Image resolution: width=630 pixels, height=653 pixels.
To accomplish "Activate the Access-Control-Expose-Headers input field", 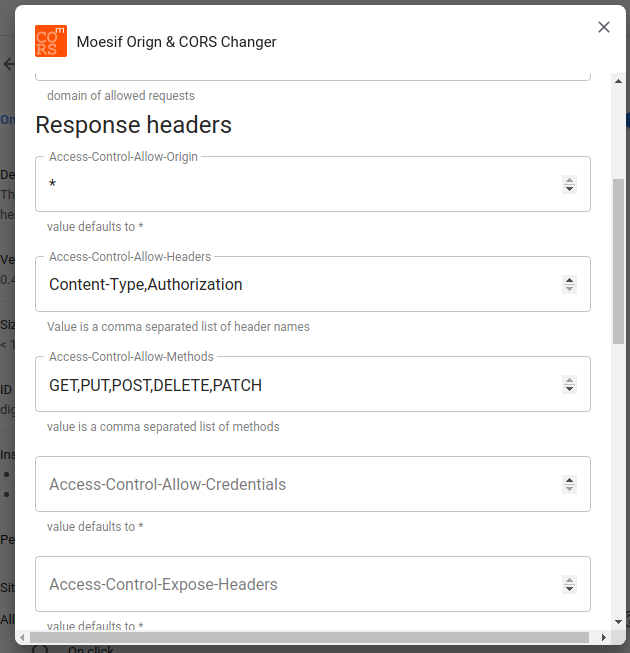I will coord(300,585).
